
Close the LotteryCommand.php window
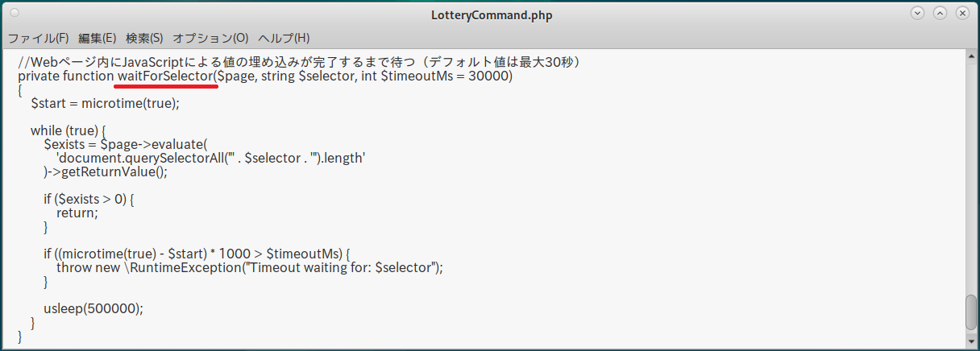click(x=961, y=14)
